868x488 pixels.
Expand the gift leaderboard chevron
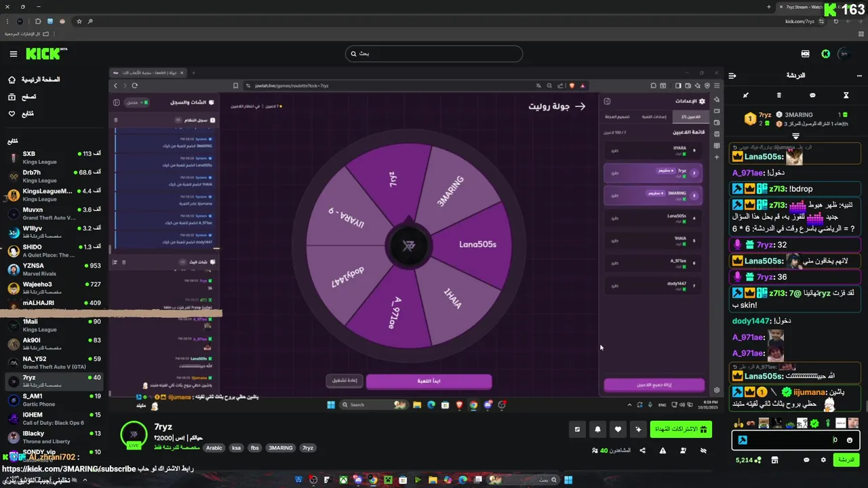[x=796, y=136]
